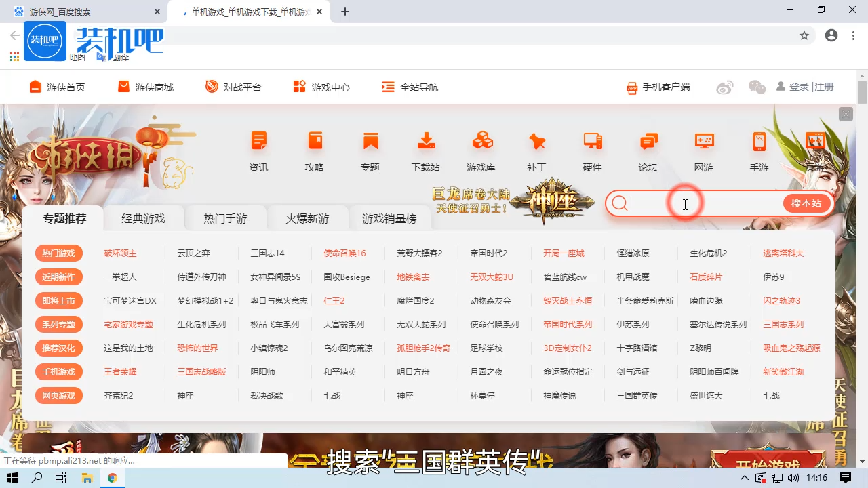Screen dimensions: 868x488
Task: Click the 下载站 download icon
Action: tap(426, 149)
